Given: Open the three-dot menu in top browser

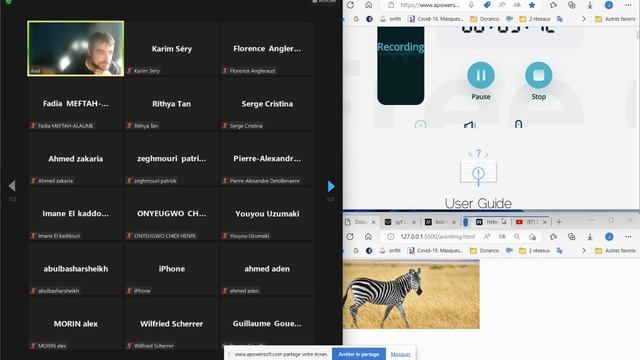Looking at the screenshot, I should pos(628,5).
